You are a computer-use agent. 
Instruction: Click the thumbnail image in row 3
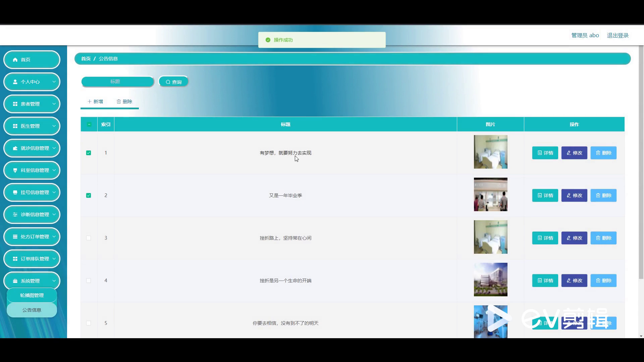[490, 237]
